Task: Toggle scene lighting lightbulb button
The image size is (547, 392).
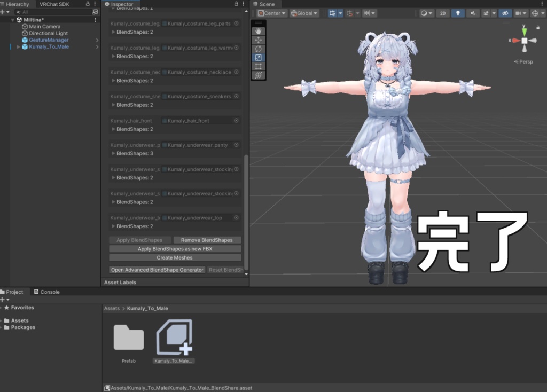Action: click(458, 13)
